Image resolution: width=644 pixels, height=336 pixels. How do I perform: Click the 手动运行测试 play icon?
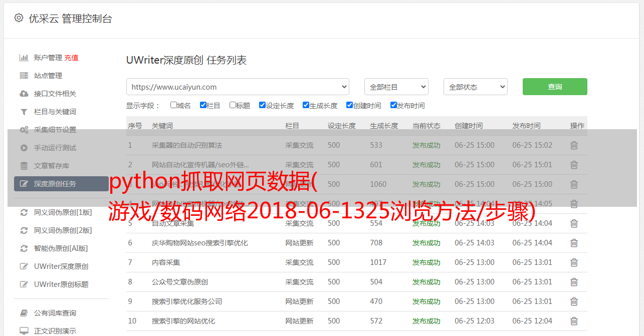(x=24, y=148)
